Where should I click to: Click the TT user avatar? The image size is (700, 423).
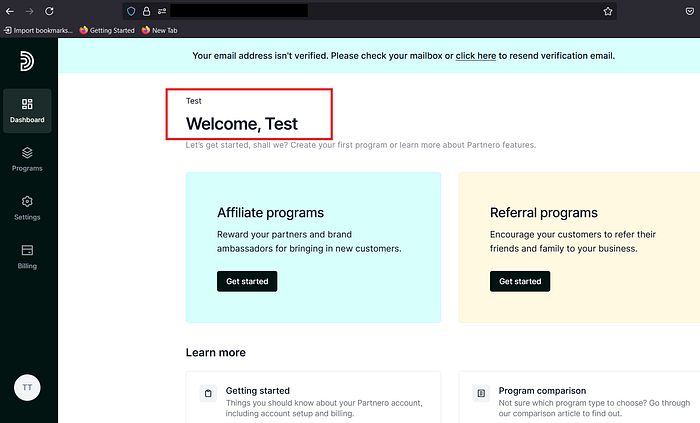point(27,387)
